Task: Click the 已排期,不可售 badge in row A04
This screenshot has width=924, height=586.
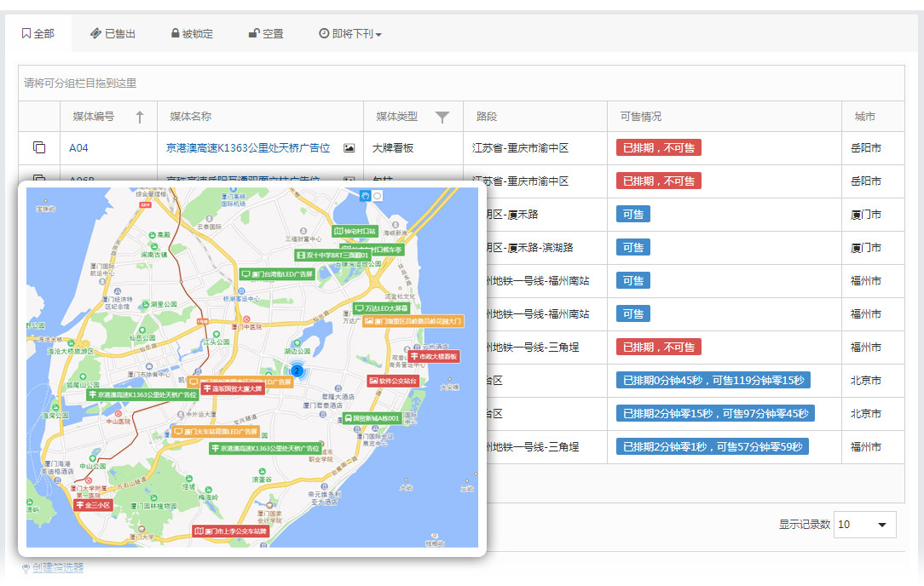Action: pos(658,148)
